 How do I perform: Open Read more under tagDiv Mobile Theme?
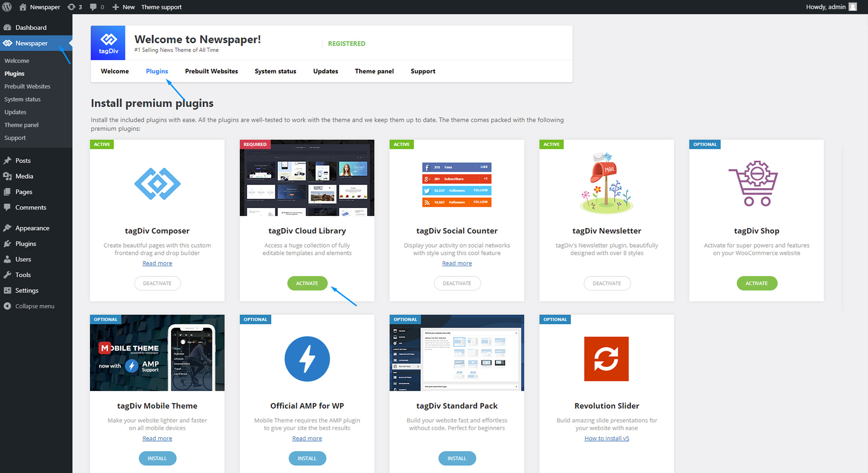click(x=157, y=439)
